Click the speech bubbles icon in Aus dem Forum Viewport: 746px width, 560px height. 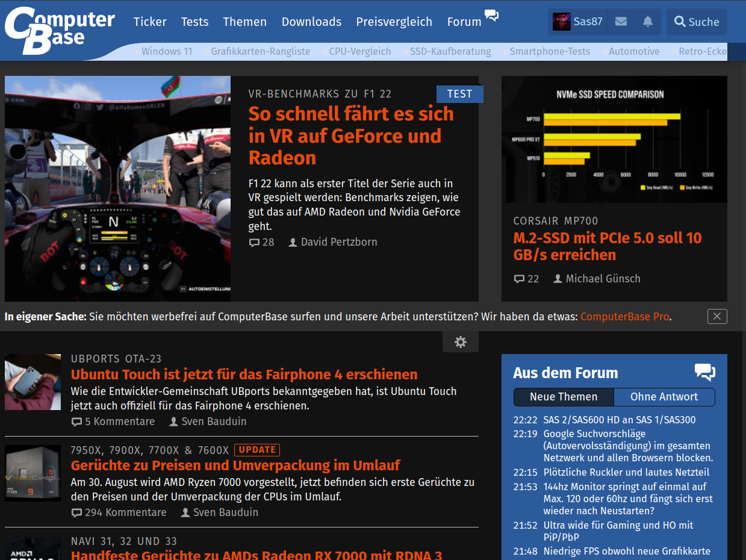[704, 372]
